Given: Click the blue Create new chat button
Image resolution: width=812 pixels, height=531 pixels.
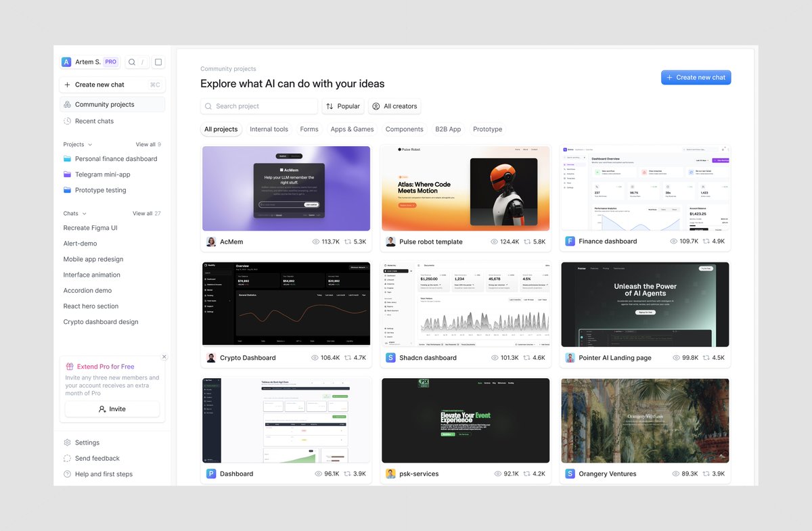Looking at the screenshot, I should pos(696,77).
